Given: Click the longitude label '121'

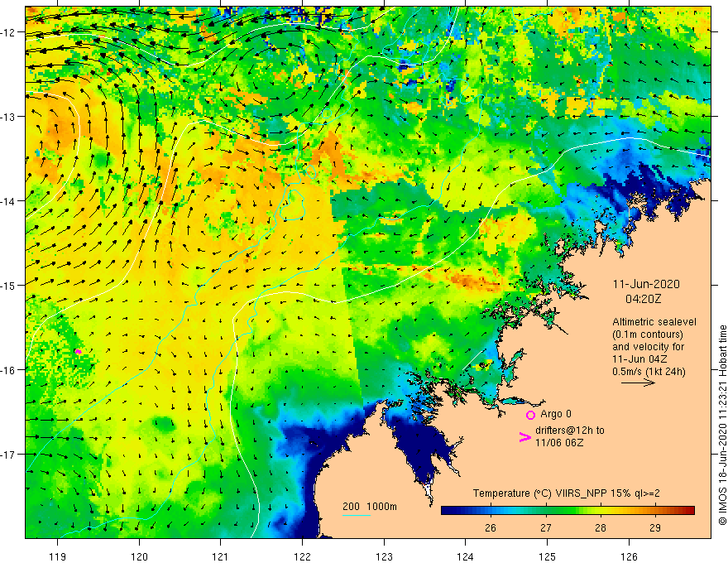Looking at the screenshot, I should click(x=221, y=556).
